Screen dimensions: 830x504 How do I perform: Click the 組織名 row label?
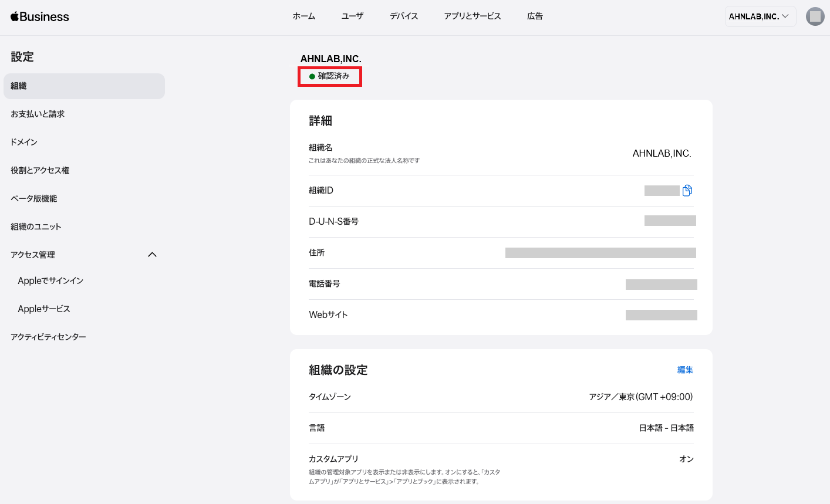(x=320, y=147)
